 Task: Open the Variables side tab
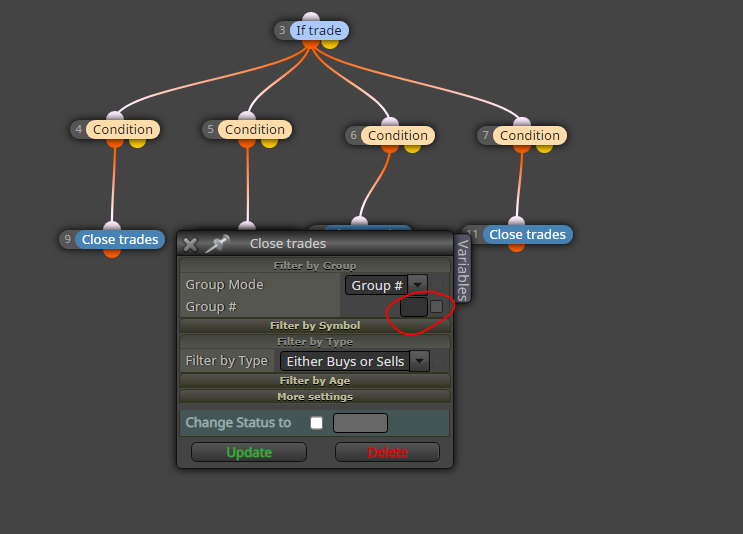(x=463, y=269)
